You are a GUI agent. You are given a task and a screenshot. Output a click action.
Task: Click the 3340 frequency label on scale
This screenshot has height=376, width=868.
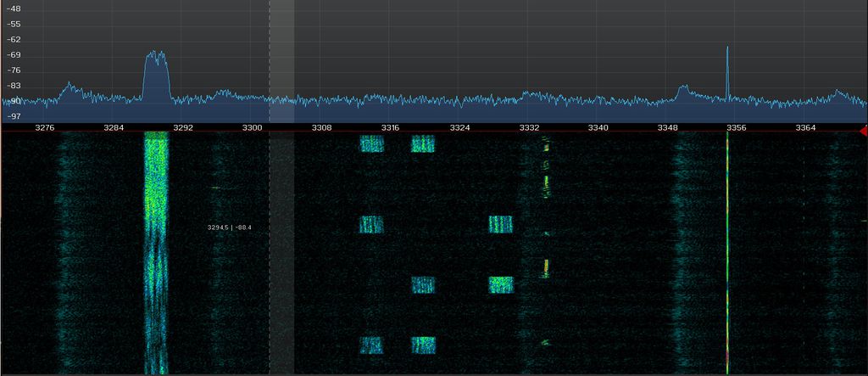[x=598, y=127]
